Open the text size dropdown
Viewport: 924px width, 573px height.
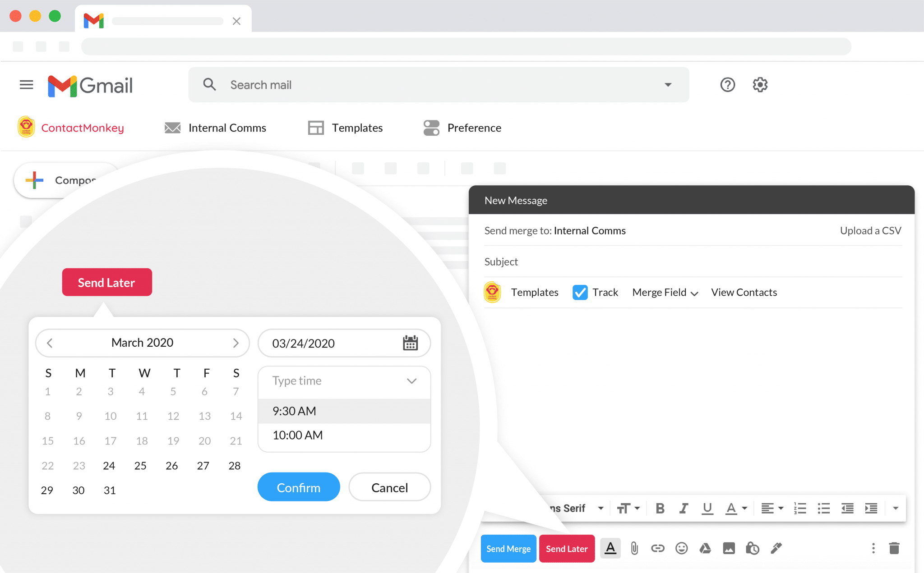tap(628, 509)
